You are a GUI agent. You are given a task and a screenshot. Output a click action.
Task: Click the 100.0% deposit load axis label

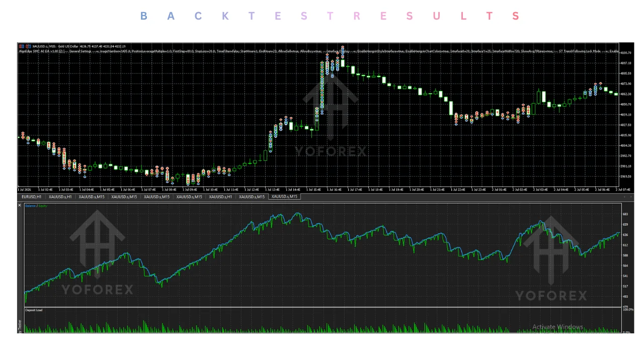tap(627, 310)
